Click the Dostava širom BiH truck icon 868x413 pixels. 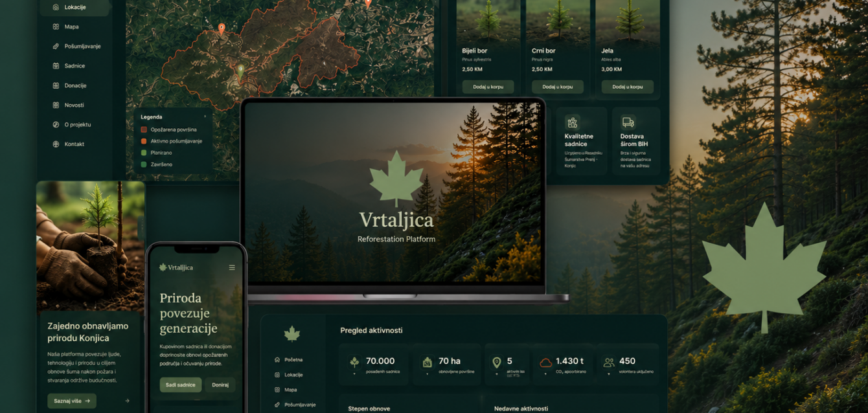(x=628, y=122)
